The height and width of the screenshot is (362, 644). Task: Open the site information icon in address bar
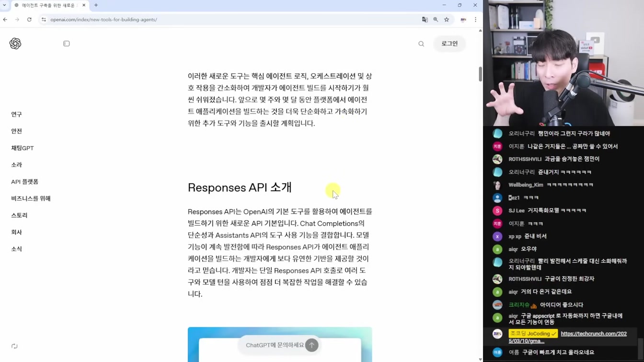(x=44, y=20)
